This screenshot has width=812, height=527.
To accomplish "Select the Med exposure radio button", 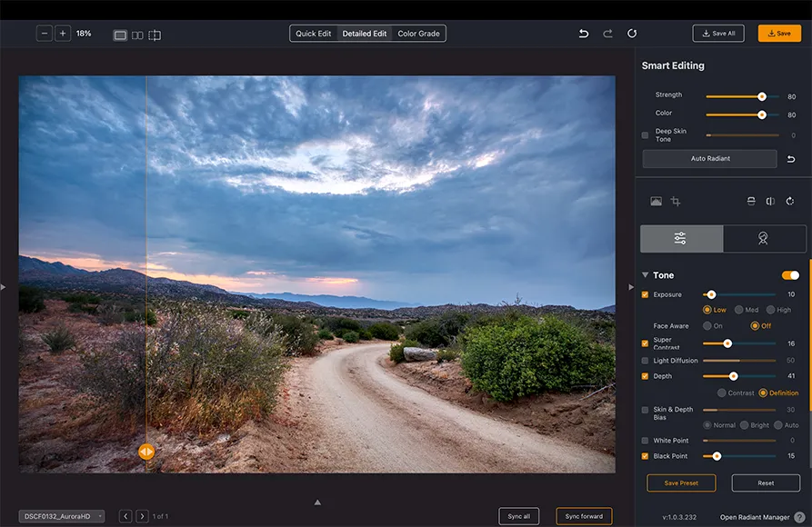I will click(x=738, y=310).
